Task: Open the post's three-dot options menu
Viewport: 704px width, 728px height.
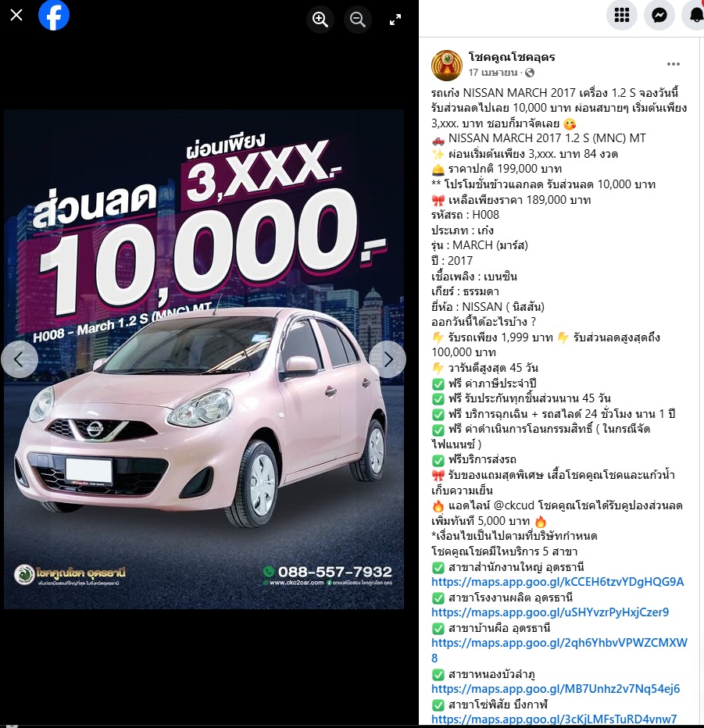Action: 674,64
